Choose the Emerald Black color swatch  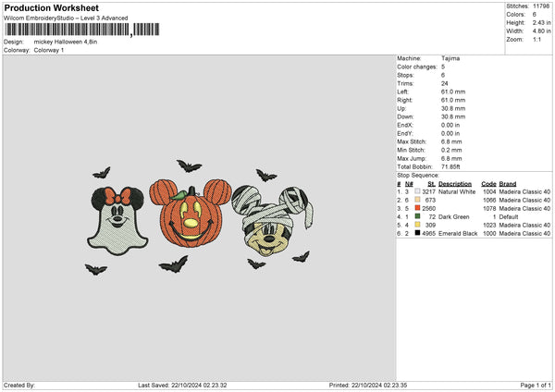pyautogui.click(x=418, y=233)
